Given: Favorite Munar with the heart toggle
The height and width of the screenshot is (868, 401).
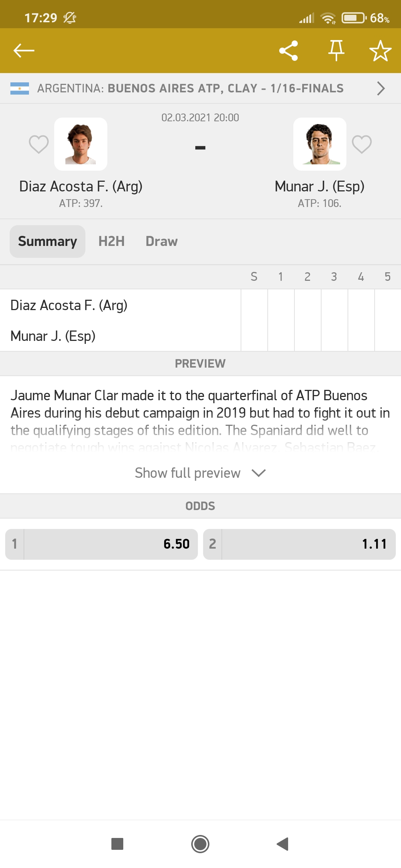Looking at the screenshot, I should 362,146.
